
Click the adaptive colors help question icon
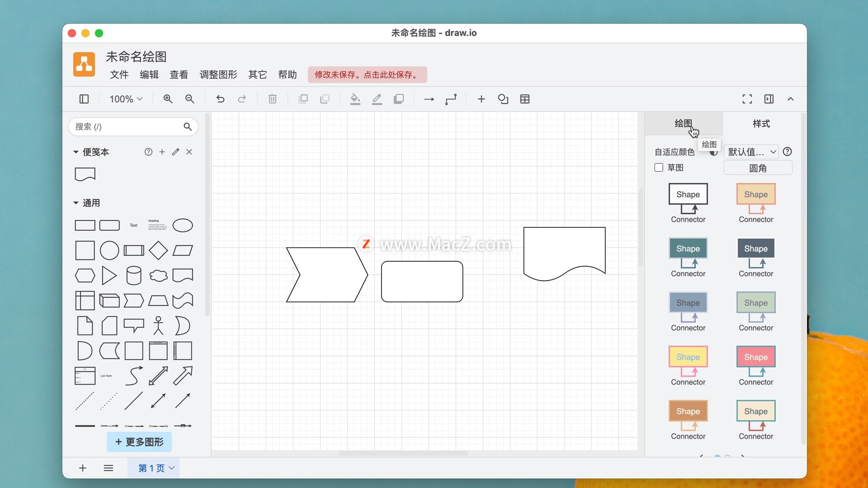click(787, 152)
